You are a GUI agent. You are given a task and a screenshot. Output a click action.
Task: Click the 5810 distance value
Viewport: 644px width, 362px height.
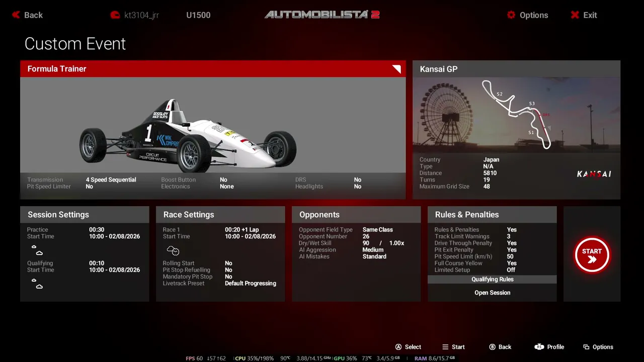click(x=490, y=173)
